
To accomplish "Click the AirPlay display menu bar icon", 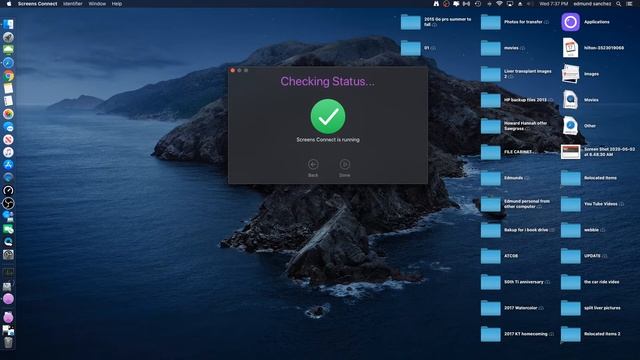I will click(510, 4).
